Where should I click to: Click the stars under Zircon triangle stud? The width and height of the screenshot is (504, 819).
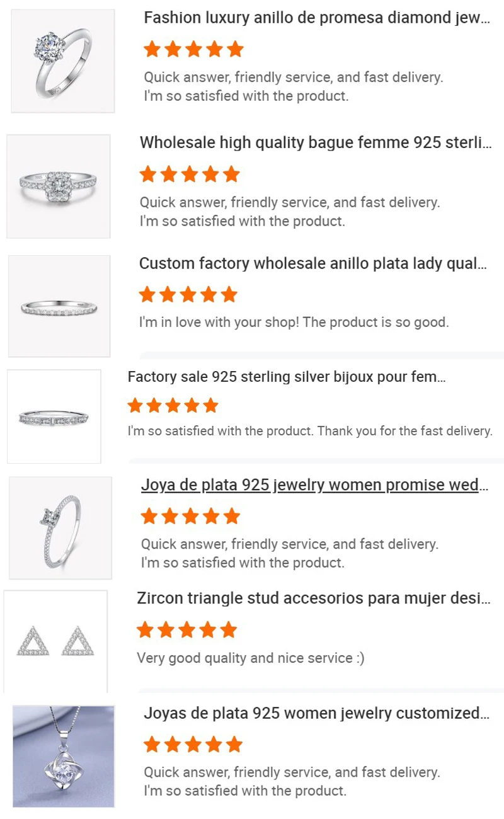186,629
